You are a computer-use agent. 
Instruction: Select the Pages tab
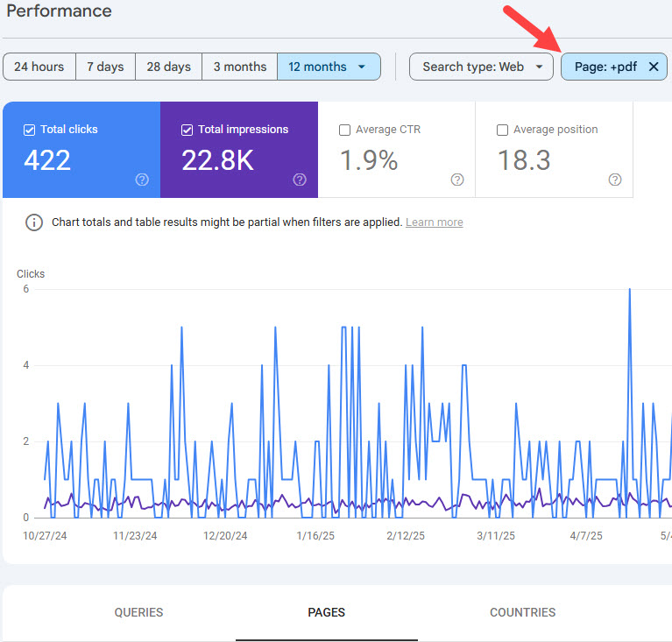(326, 612)
